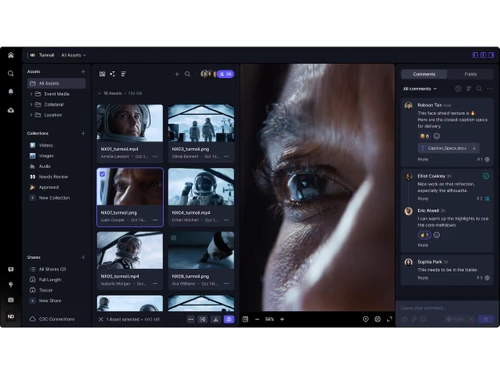This screenshot has width=500, height=375.
Task: Add a new item in the Assets section
Action: tap(83, 71)
